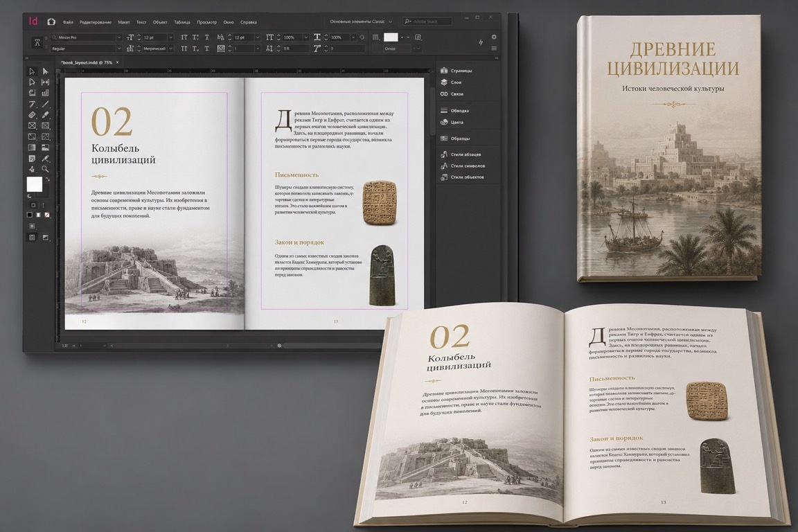Click the Письменность heading in layout
798x532 pixels.
296,175
